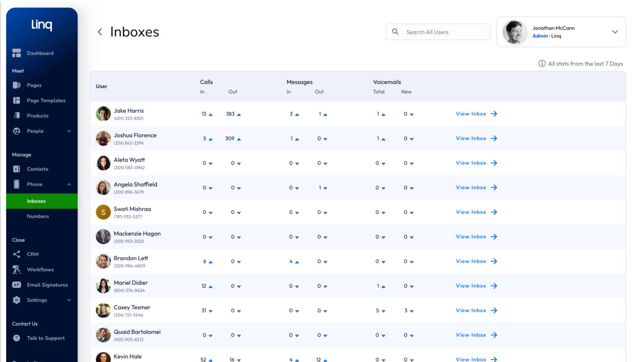Click the Products icon in sidebar

16,115
